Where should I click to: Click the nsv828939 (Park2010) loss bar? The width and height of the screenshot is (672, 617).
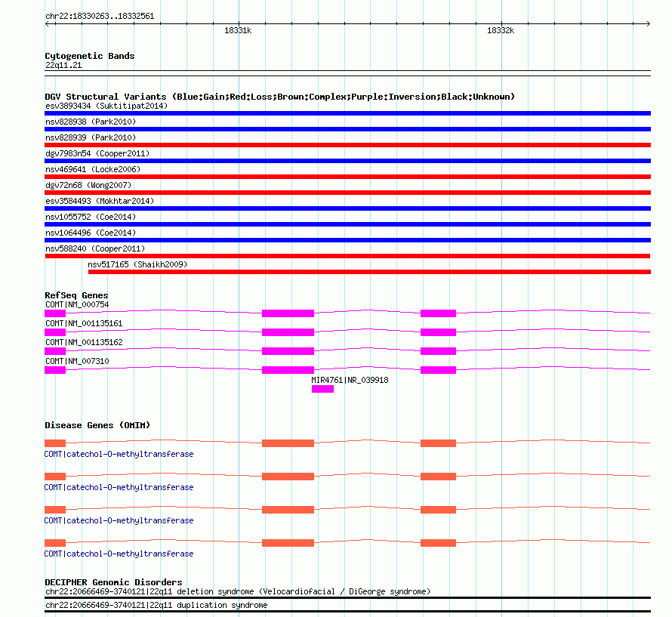(347, 145)
